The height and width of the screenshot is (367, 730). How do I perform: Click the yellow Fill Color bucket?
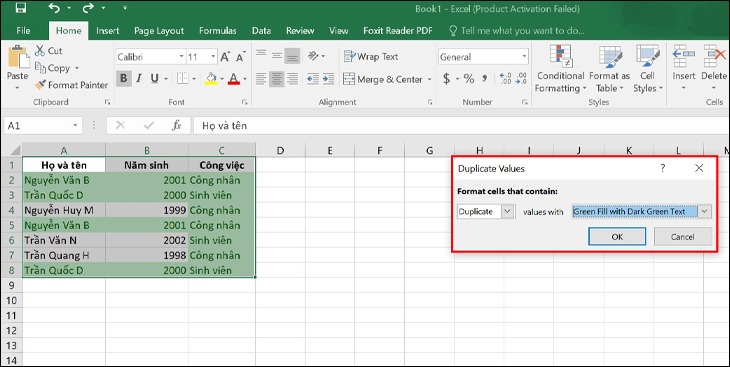211,79
